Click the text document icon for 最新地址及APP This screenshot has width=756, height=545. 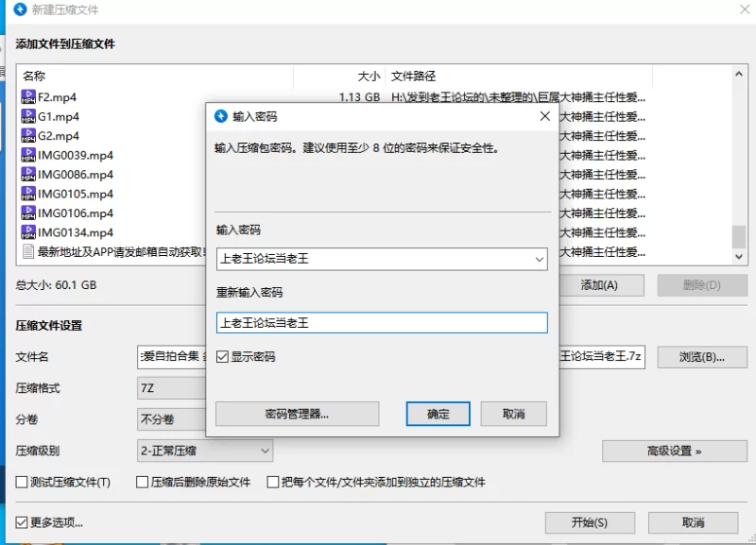pyautogui.click(x=28, y=251)
